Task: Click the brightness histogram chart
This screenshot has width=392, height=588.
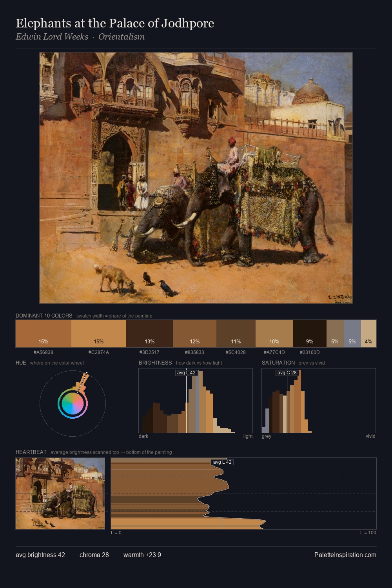Action: coord(196,401)
